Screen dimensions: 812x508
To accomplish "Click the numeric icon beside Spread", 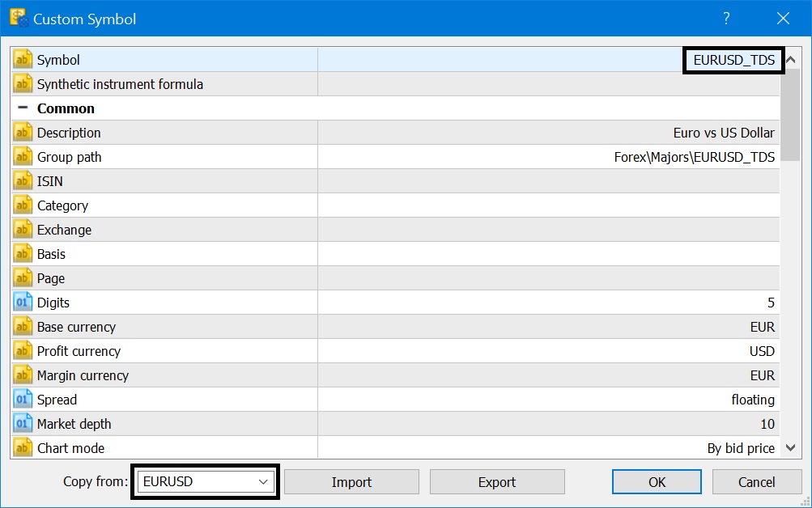I will (x=23, y=400).
